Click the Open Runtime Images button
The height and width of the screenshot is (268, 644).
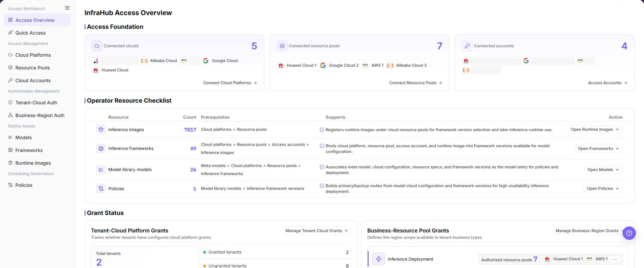595,129
